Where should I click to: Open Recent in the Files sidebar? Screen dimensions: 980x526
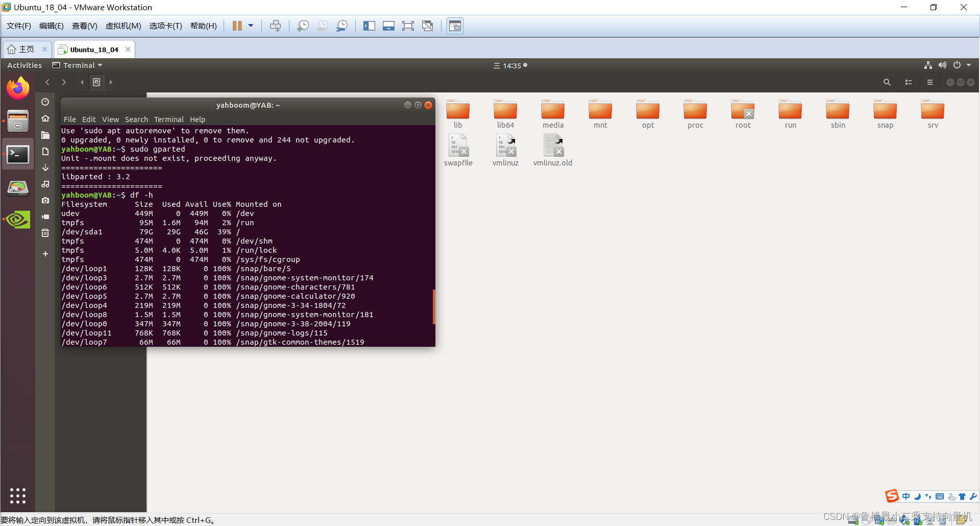coord(45,102)
